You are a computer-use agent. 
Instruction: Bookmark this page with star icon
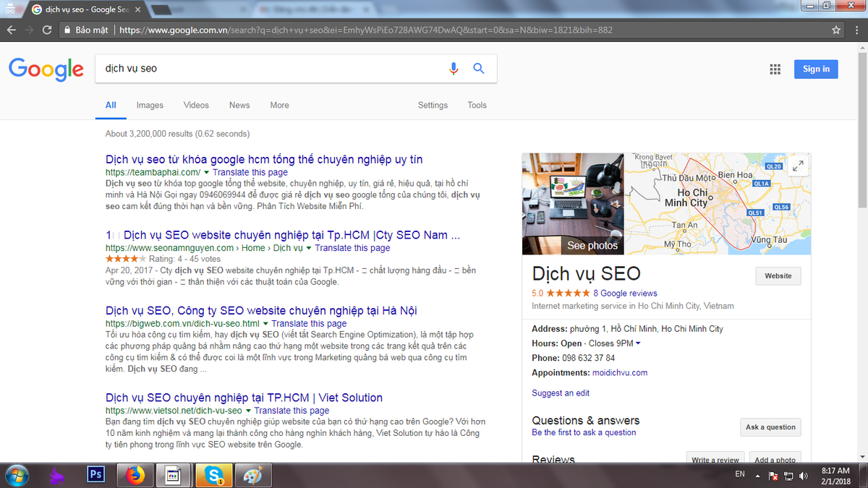tap(836, 30)
